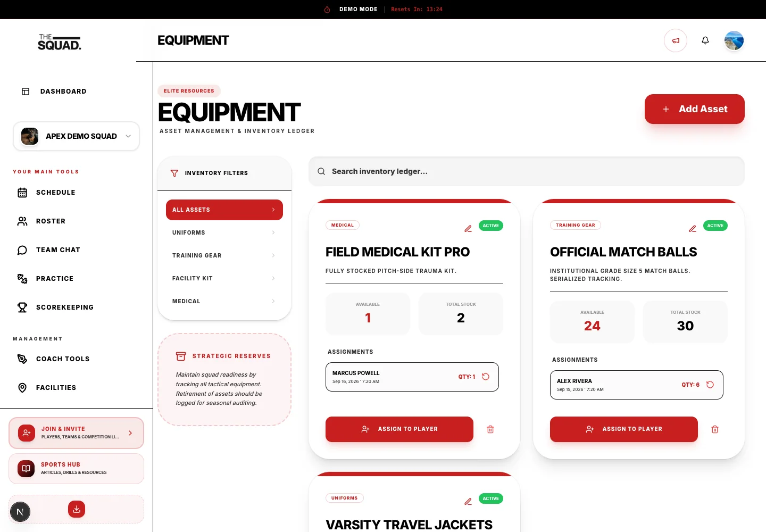Filter inventory by Medical

coord(224,301)
